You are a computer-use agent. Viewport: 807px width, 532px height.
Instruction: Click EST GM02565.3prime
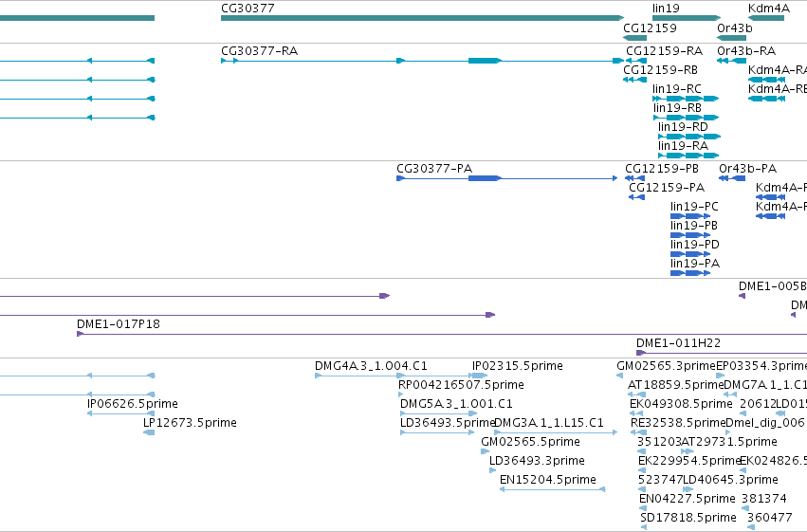pyautogui.click(x=619, y=376)
